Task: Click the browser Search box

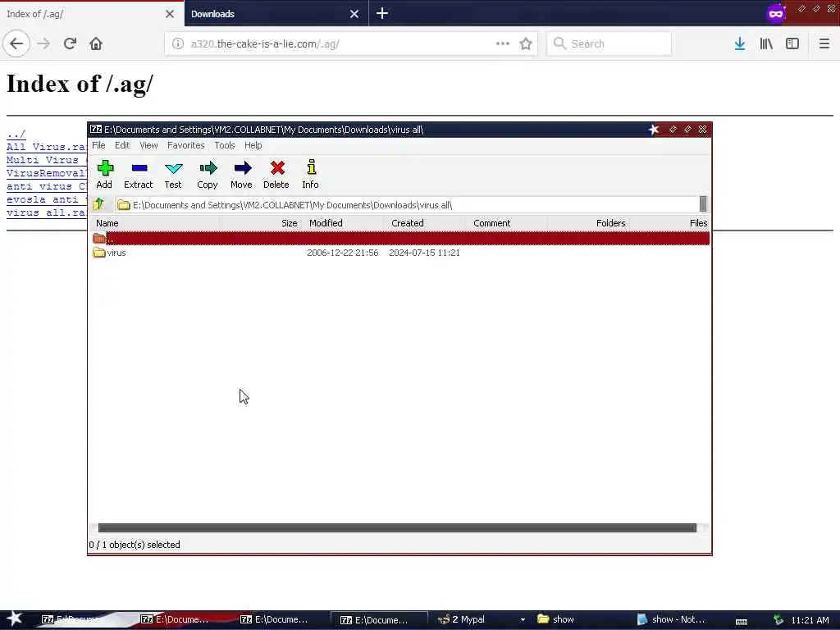Action: tap(609, 44)
